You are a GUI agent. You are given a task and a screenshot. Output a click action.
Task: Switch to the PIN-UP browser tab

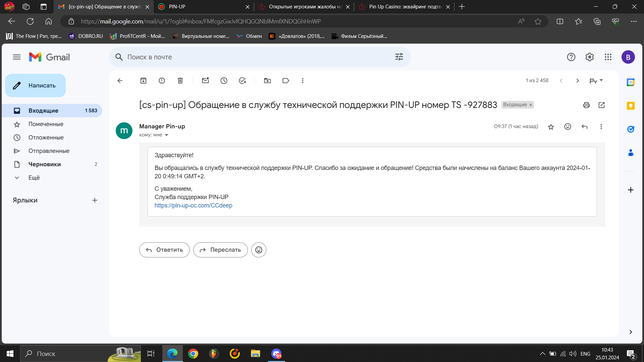click(x=204, y=7)
